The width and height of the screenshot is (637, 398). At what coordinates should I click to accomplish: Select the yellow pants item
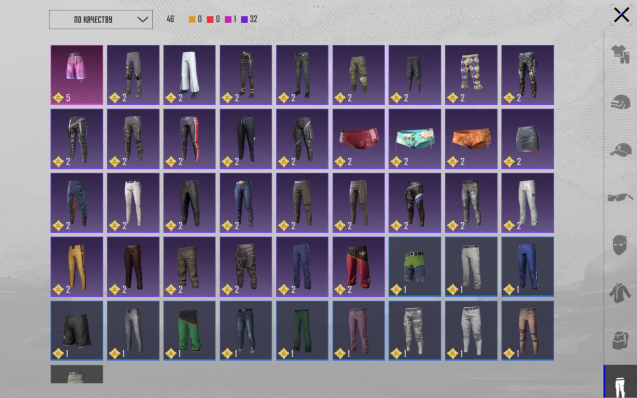click(x=77, y=267)
